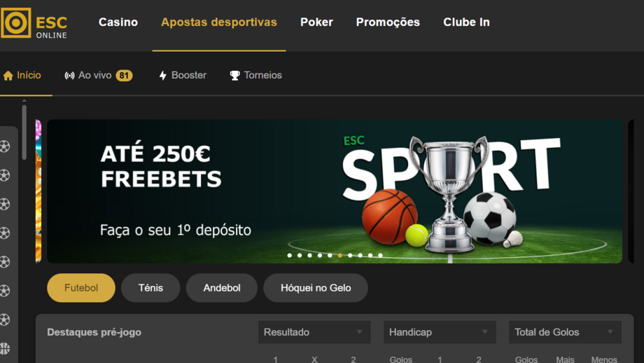Switch to the Casino tab
The image size is (644, 363).
(118, 22)
